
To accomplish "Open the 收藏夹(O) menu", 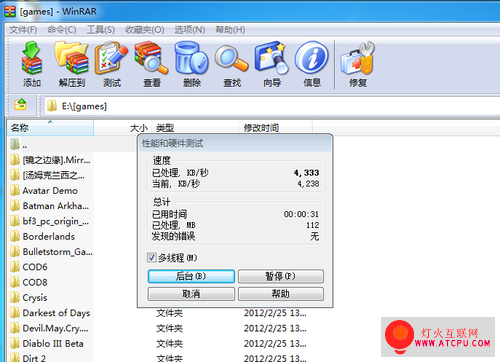I will click(145, 30).
